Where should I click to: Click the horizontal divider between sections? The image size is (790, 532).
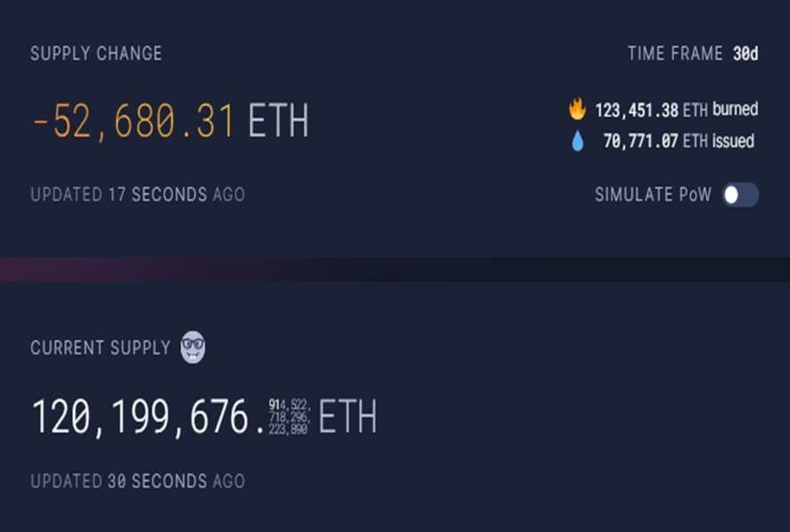pos(395,270)
